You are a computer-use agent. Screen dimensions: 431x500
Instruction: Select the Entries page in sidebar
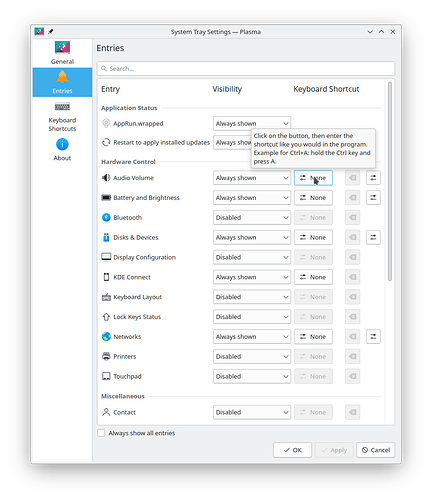click(62, 82)
